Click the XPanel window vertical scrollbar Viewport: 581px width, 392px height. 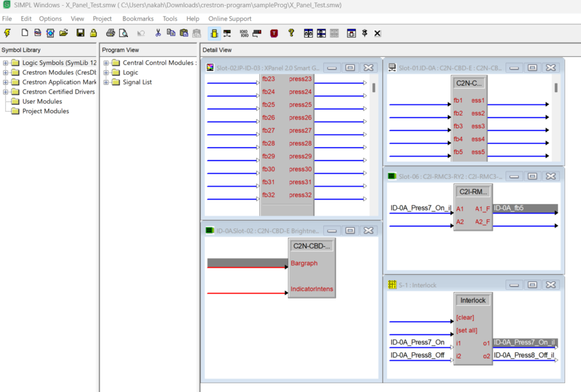(373, 88)
